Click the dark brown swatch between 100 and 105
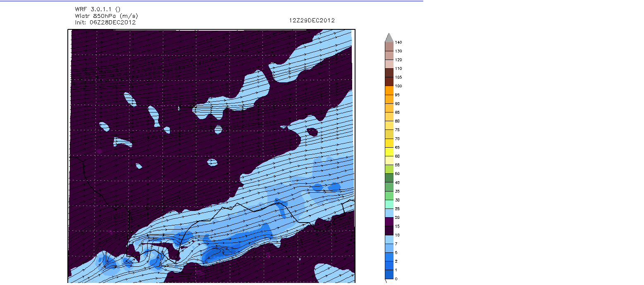Screen dimensions: 644x285 click(389, 81)
